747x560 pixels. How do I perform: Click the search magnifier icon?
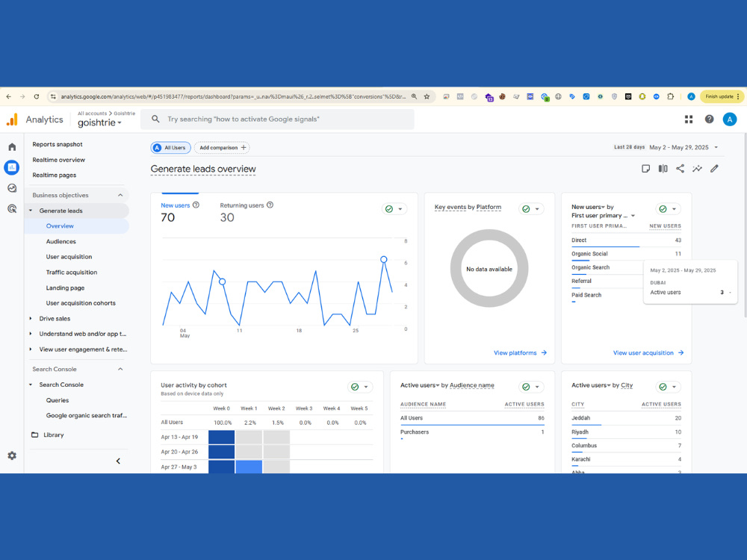156,119
